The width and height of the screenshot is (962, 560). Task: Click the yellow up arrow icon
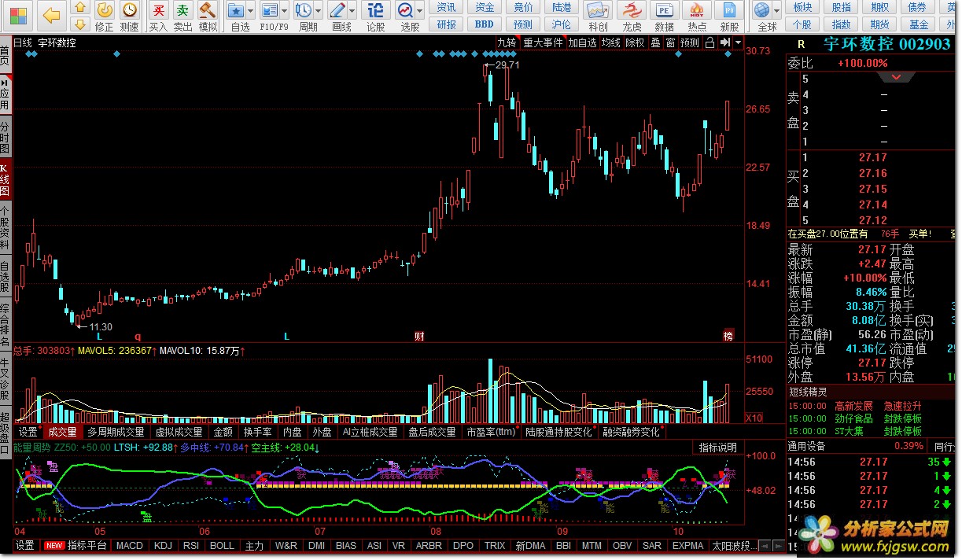coord(80,7)
